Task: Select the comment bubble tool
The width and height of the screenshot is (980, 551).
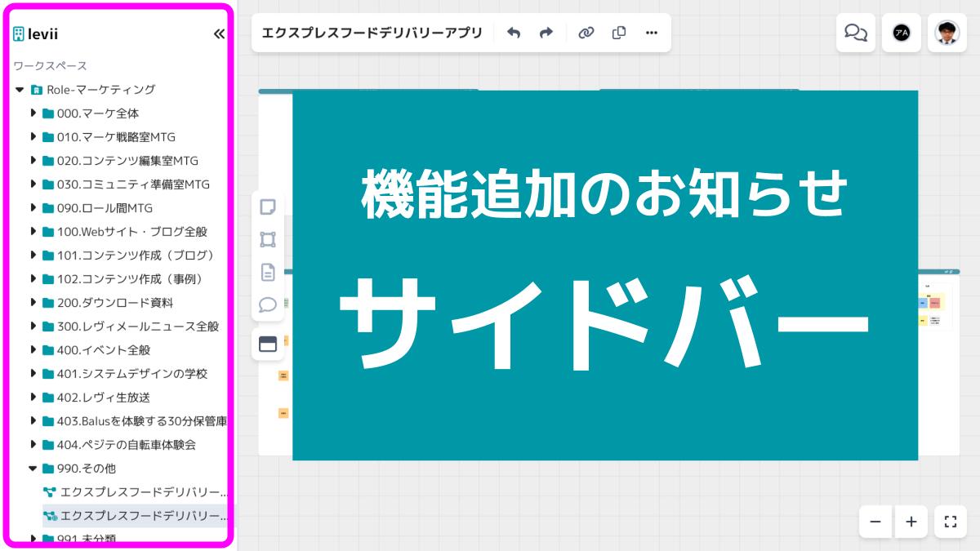Action: pyautogui.click(x=268, y=304)
